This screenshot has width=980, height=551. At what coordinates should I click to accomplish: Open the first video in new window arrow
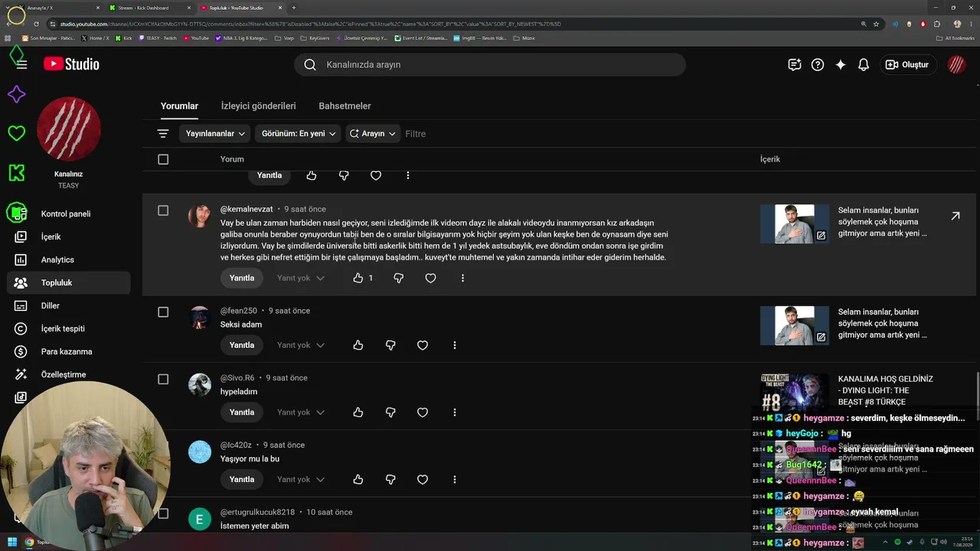[955, 217]
